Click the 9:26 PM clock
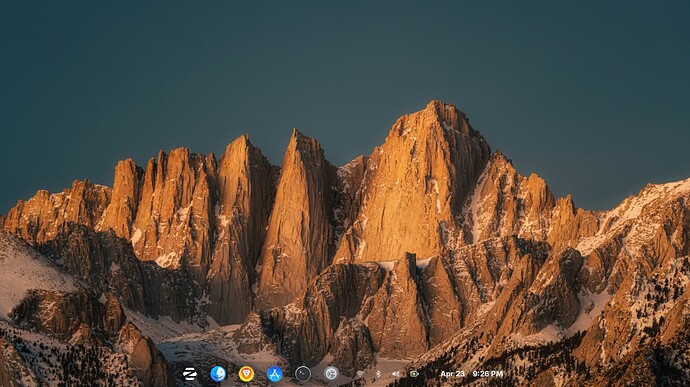Image resolution: width=690 pixels, height=387 pixels. point(488,374)
